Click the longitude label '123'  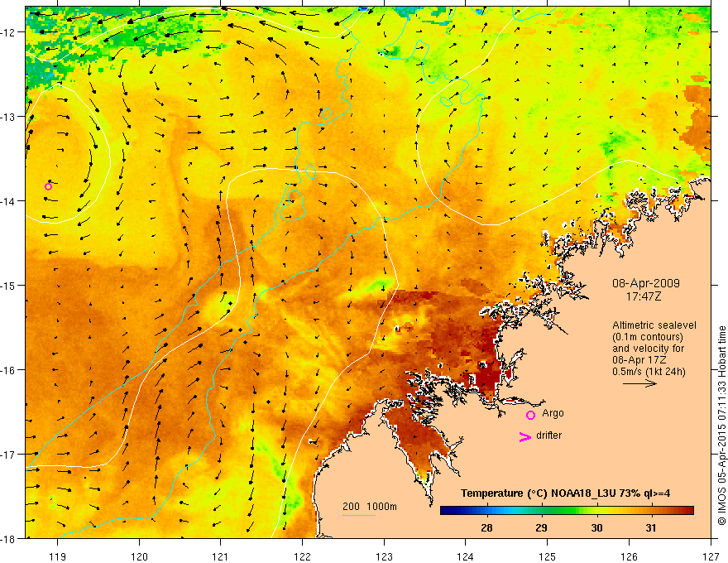coord(384,556)
